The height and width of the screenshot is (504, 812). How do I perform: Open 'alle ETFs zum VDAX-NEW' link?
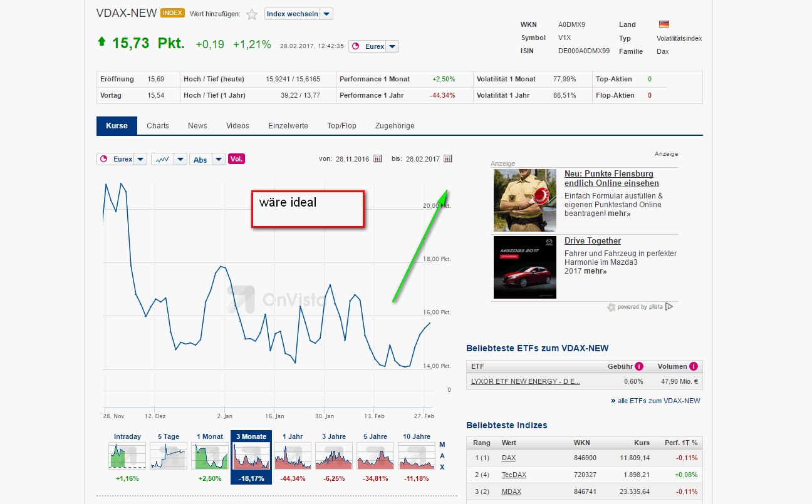(659, 401)
